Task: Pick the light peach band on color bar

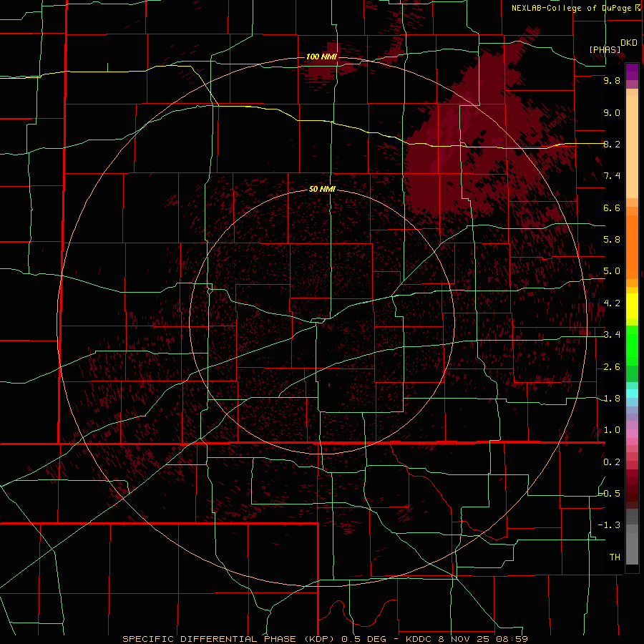Action: tap(632, 147)
